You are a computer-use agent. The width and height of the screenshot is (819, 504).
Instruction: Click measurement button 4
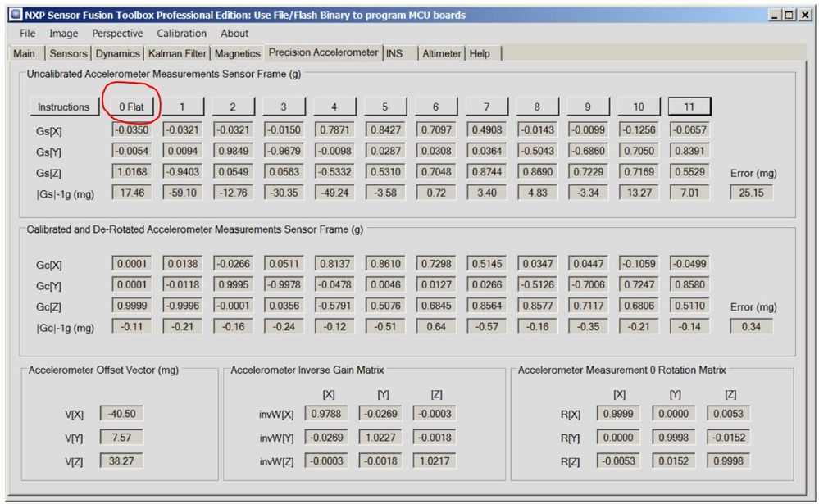334,107
